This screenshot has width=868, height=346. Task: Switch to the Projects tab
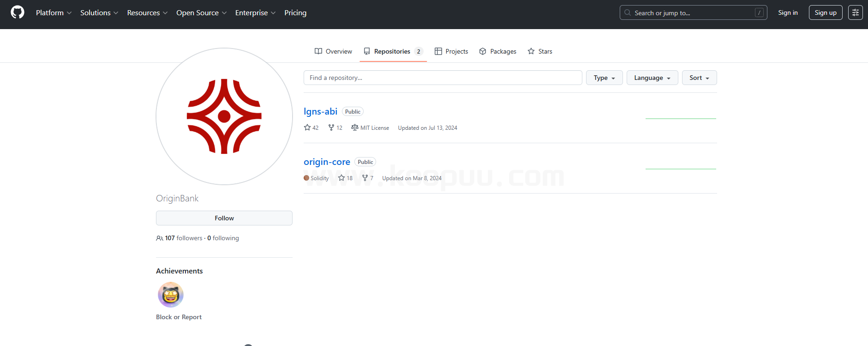(451, 51)
